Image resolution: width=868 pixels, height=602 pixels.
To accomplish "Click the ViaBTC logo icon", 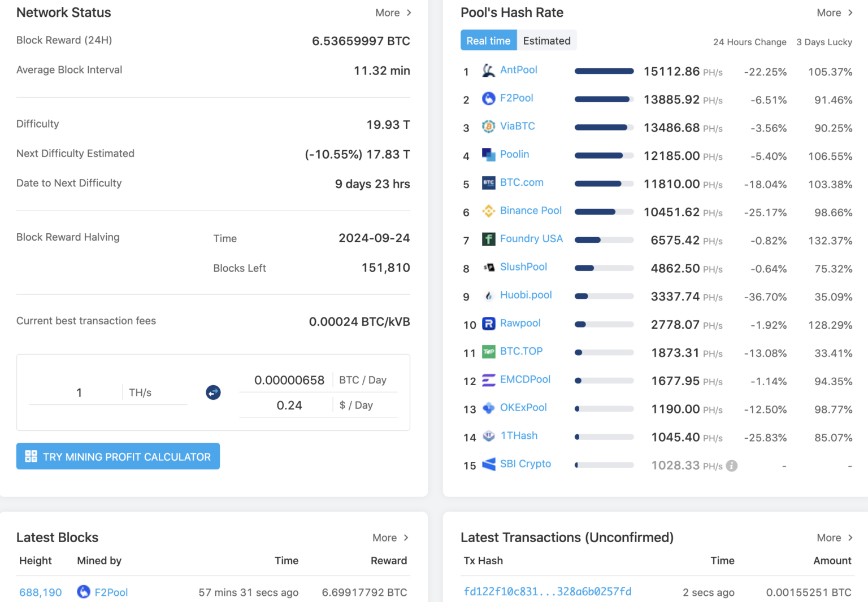I will (x=488, y=126).
